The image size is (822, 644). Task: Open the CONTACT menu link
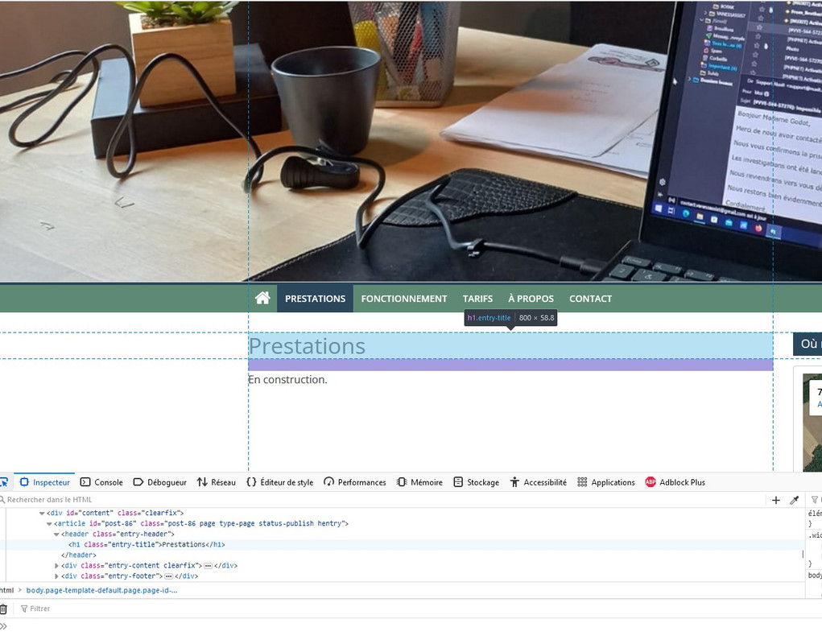[590, 299]
